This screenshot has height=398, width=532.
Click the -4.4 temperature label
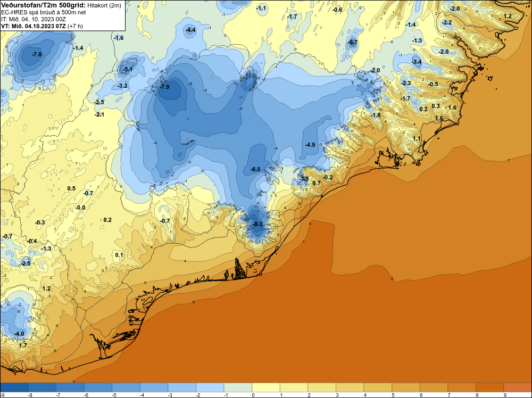coord(190,30)
